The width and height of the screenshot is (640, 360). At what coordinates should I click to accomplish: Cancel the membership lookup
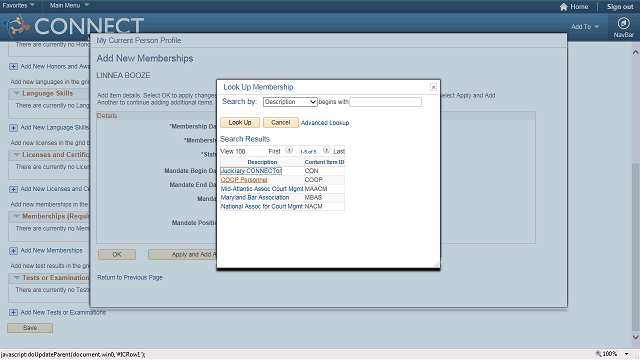click(x=280, y=122)
